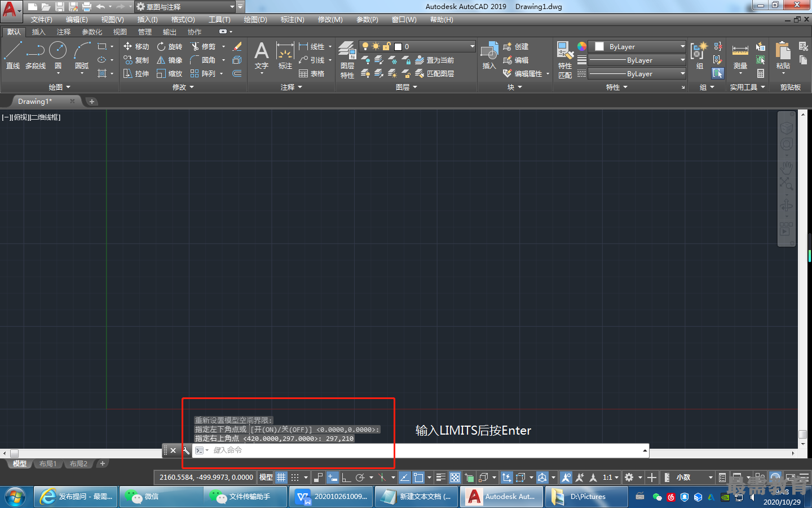This screenshot has width=812, height=508.
Task: Click Match Layer (匹配图层) button
Action: 434,73
